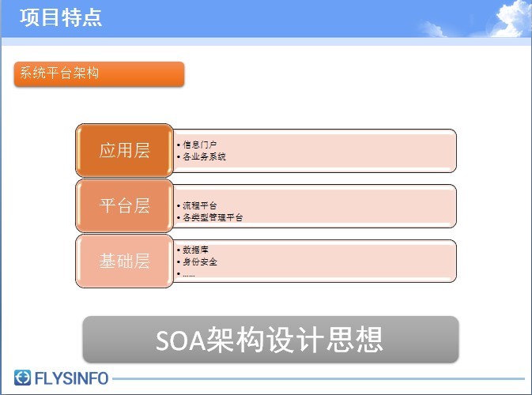Select the 项目特点 slide title
532x395 pixels.
coord(61,17)
